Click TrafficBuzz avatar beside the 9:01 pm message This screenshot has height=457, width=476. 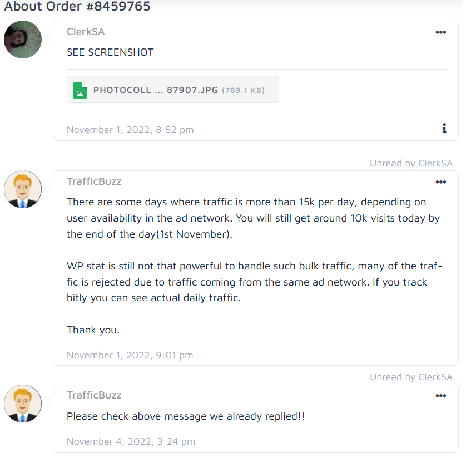pos(23,189)
